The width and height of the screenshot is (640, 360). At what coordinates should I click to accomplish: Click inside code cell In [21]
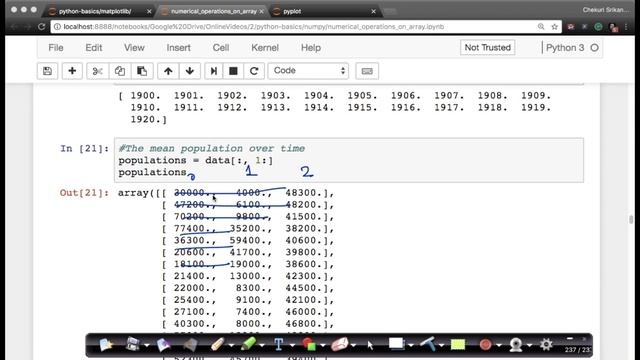point(349,160)
